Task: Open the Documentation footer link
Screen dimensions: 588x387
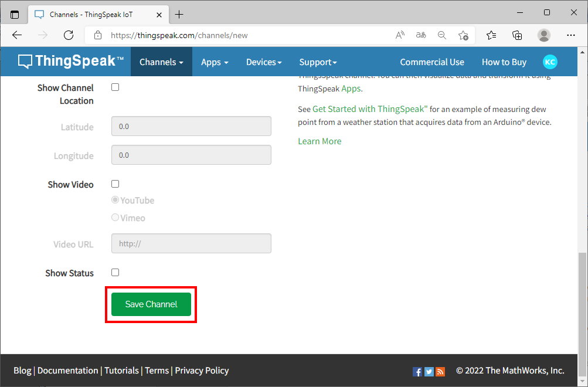Action: (67, 371)
